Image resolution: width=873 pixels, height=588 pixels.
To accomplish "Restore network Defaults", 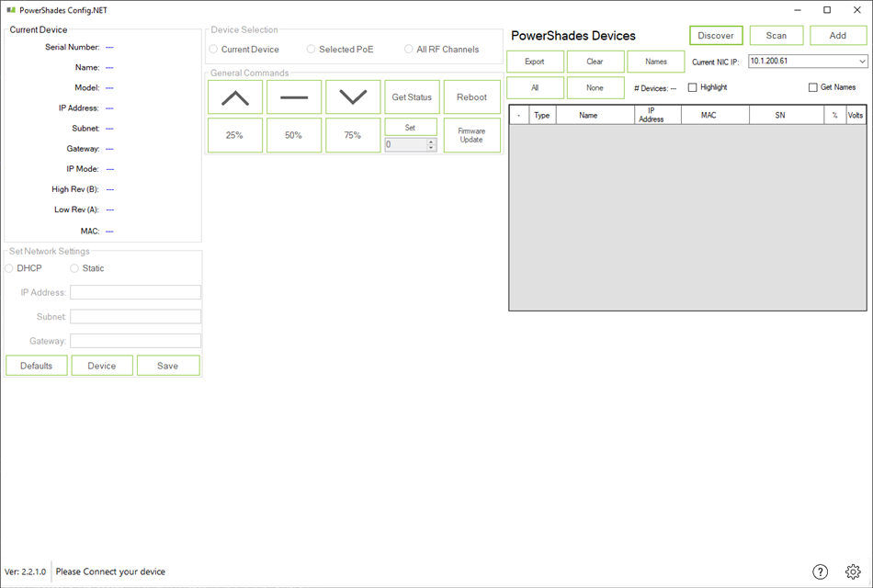I will (36, 366).
